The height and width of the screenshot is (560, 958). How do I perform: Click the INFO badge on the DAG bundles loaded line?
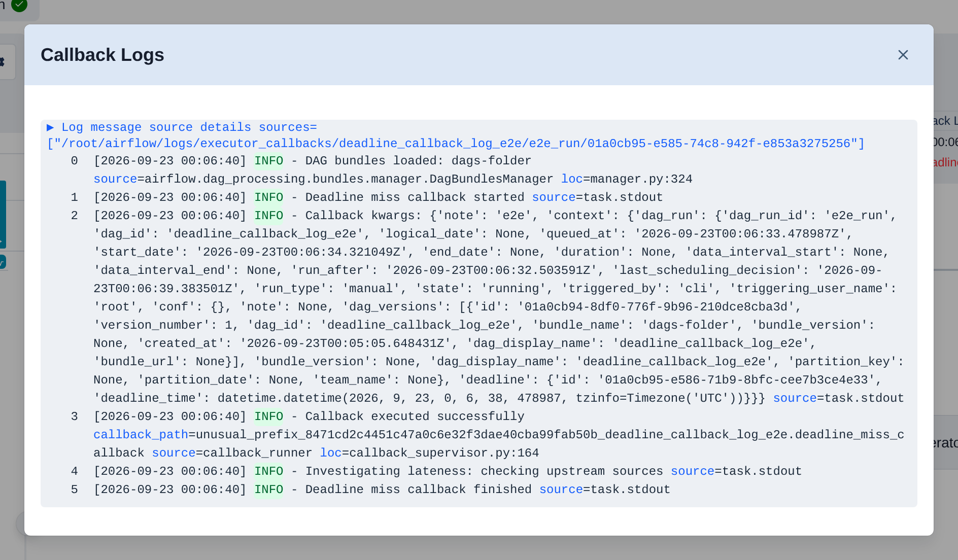tap(269, 161)
